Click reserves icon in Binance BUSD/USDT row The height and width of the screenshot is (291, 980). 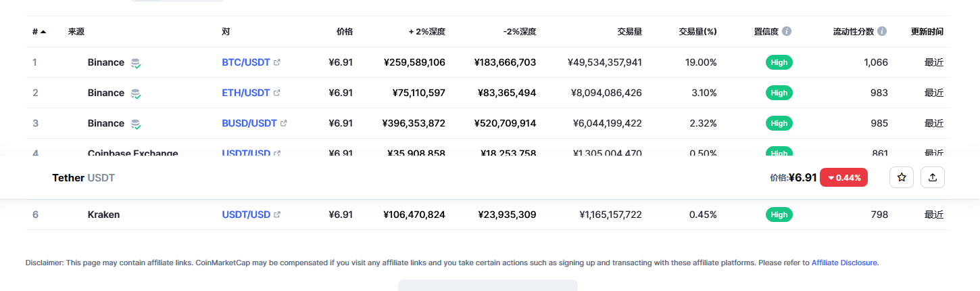136,124
